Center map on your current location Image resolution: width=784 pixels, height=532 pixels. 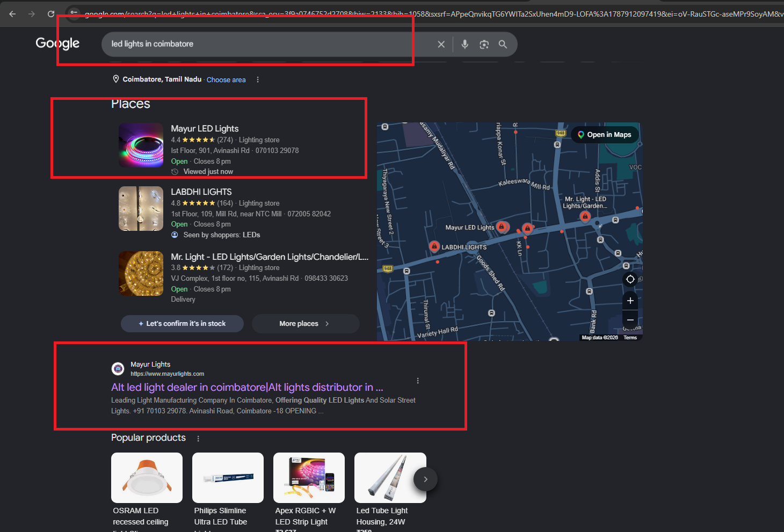pos(630,279)
